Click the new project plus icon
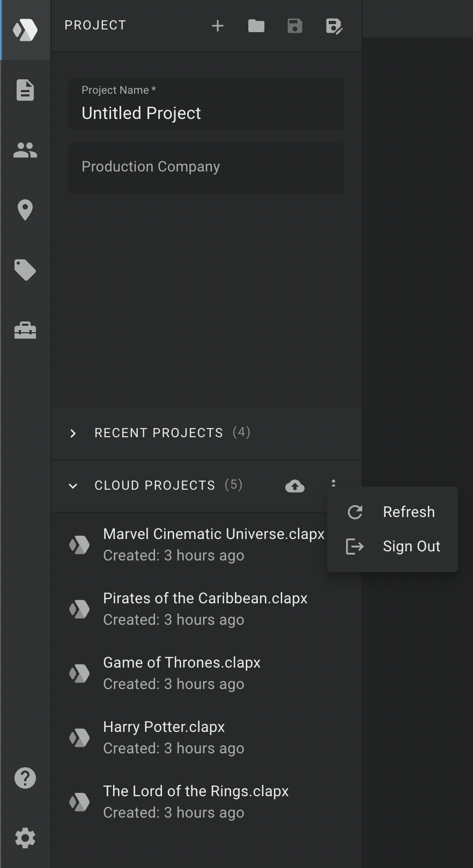Screen dimensions: 473x868 tap(217, 26)
